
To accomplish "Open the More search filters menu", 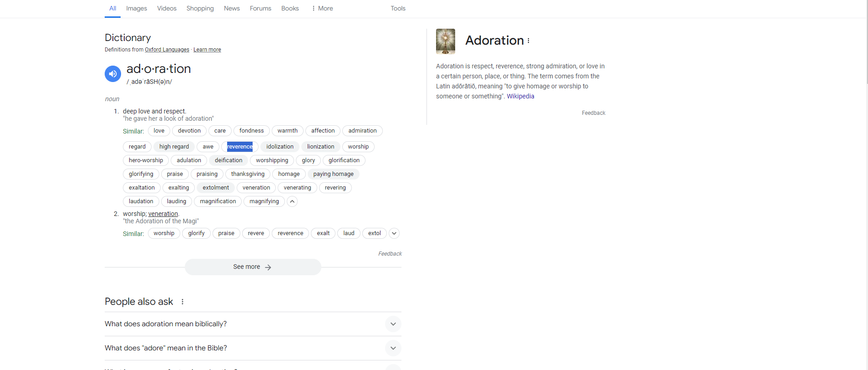I will point(322,8).
